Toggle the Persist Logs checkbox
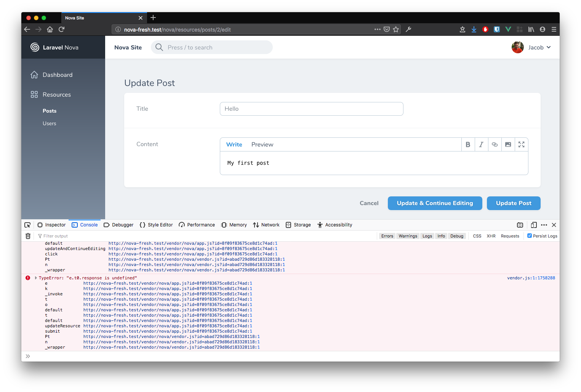This screenshot has height=392, width=581. (529, 235)
